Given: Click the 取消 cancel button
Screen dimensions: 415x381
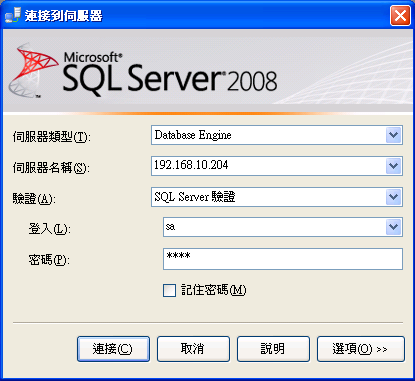Looking at the screenshot, I should point(193,349).
